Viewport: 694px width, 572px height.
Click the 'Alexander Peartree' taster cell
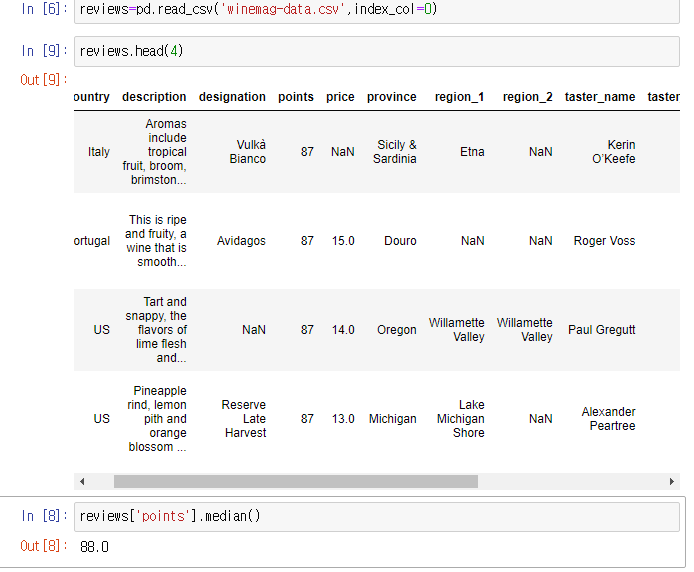click(608, 419)
